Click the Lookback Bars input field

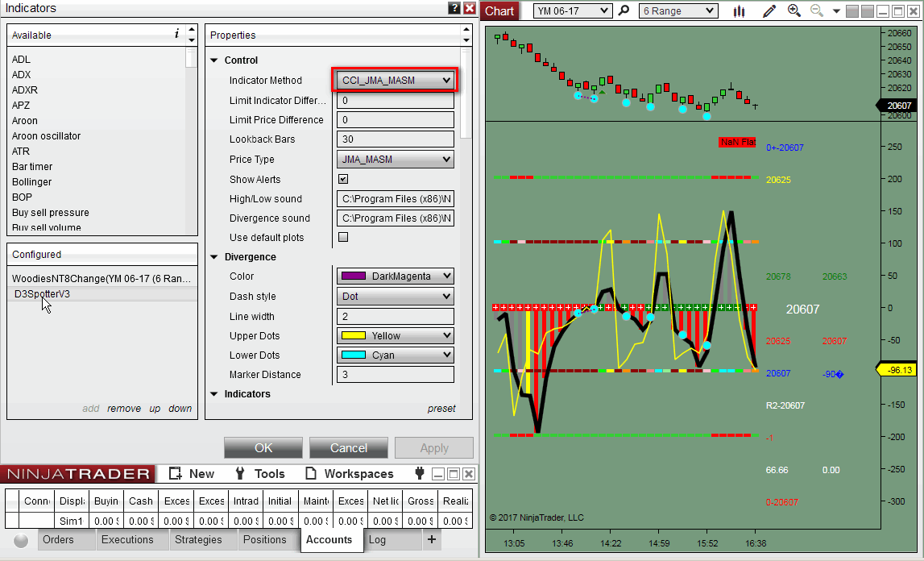pos(395,139)
